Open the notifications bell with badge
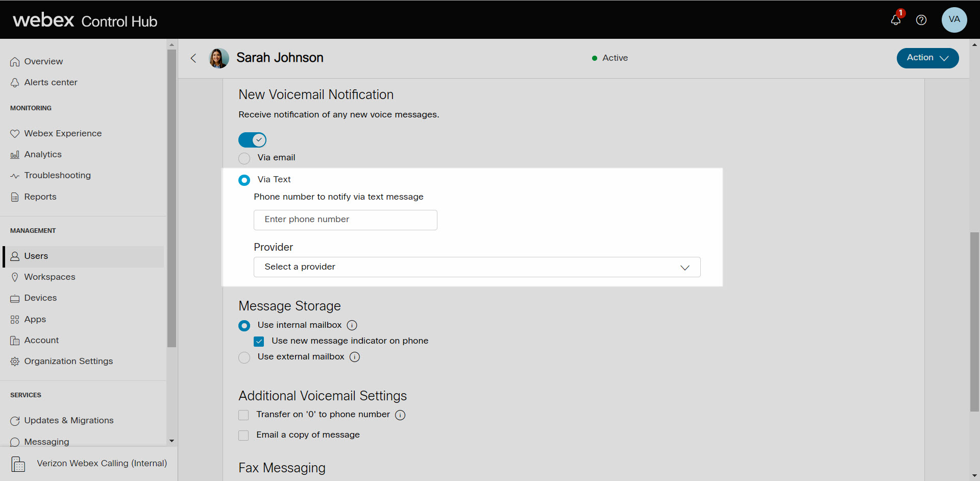The height and width of the screenshot is (481, 980). point(896,20)
